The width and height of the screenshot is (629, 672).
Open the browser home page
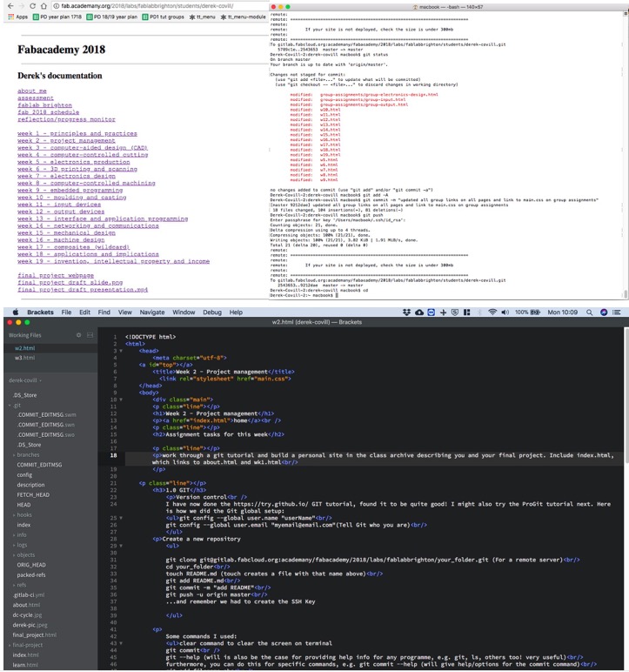click(x=43, y=6)
